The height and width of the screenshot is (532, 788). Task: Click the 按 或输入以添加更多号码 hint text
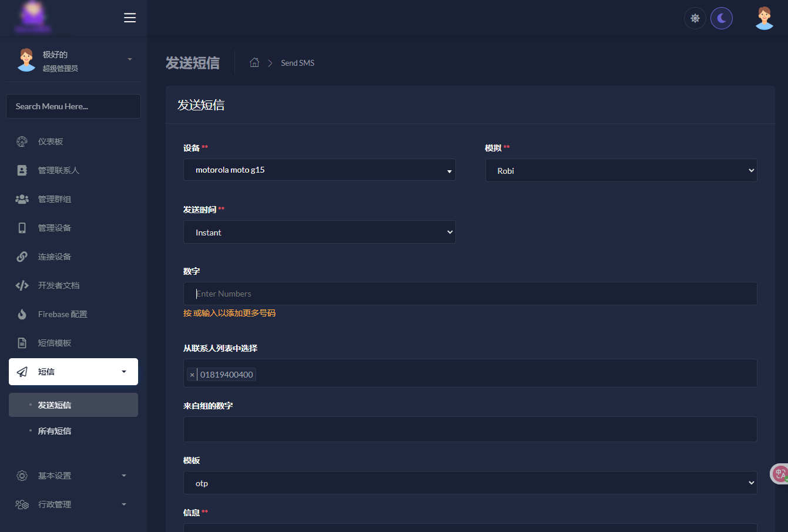point(229,313)
